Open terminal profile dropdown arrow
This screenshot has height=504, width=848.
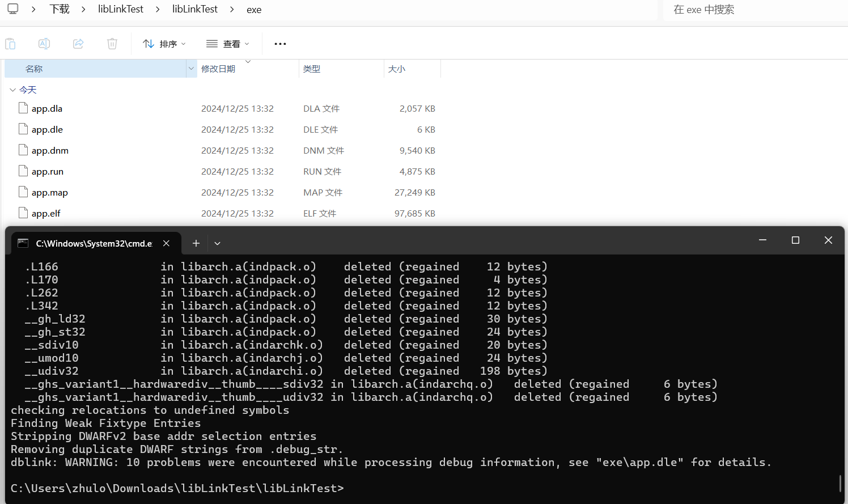(217, 243)
